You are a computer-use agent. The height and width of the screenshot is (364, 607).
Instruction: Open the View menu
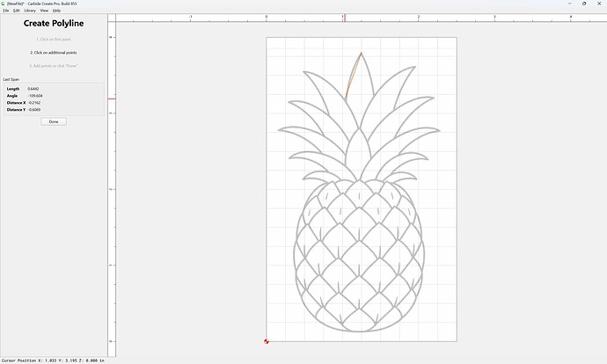coord(44,11)
